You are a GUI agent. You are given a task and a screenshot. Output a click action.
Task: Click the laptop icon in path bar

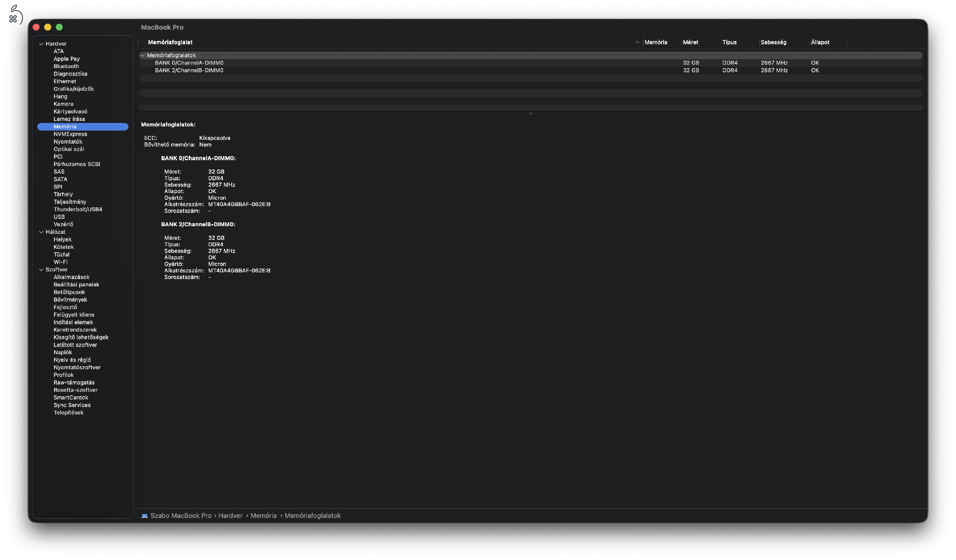pyautogui.click(x=145, y=516)
